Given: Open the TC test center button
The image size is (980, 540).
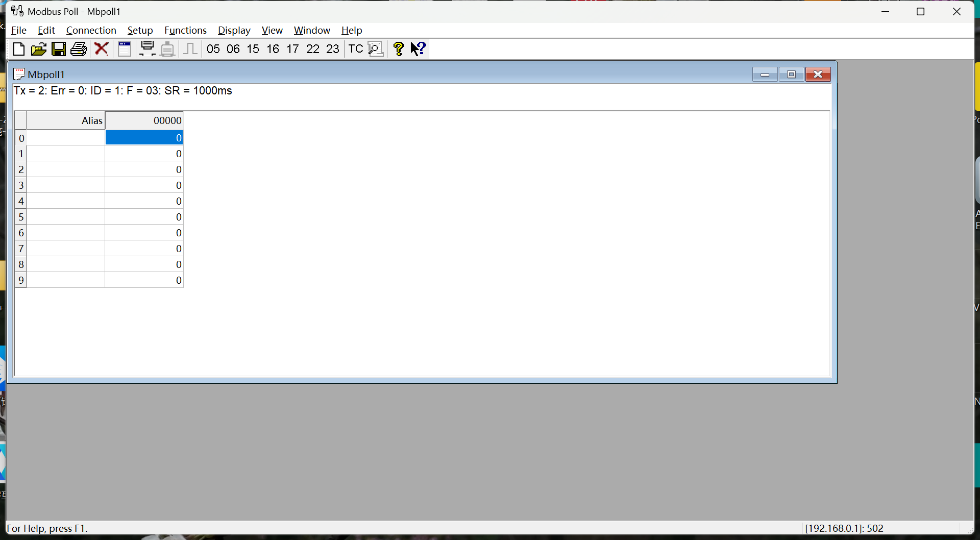Looking at the screenshot, I should [x=356, y=49].
